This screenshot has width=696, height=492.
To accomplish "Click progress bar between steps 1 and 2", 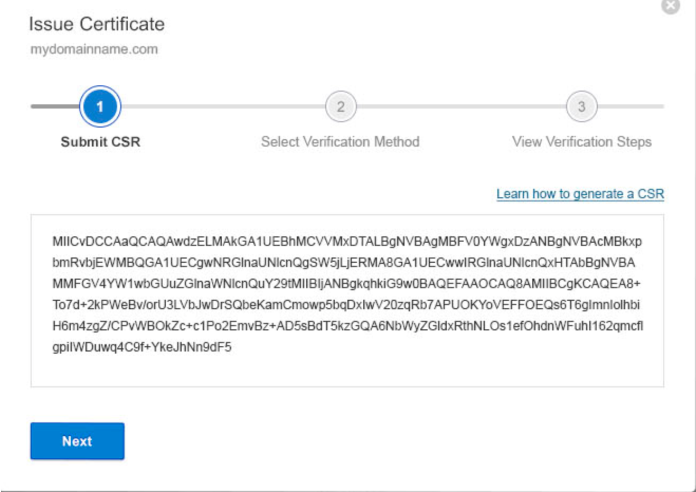I will tap(223, 107).
